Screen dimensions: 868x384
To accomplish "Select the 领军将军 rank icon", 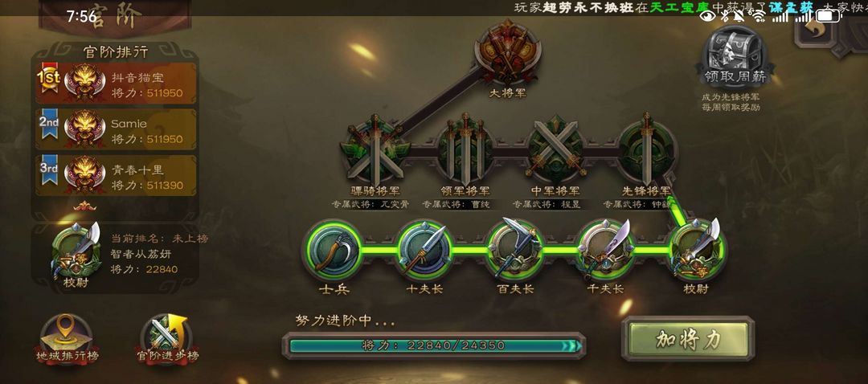I will [x=465, y=149].
